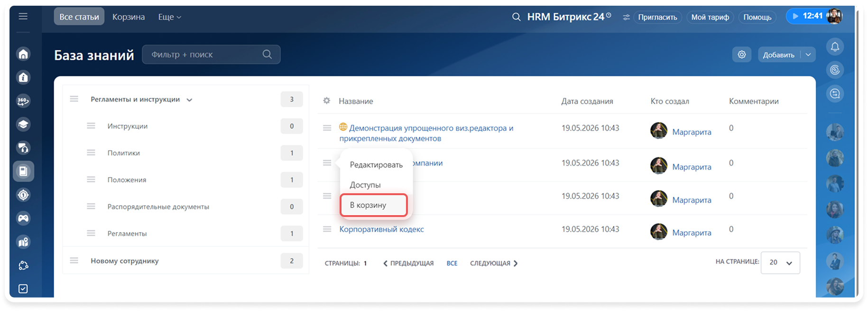Open the 360 review icon in sidebar
The width and height of the screenshot is (868, 311).
[23, 101]
